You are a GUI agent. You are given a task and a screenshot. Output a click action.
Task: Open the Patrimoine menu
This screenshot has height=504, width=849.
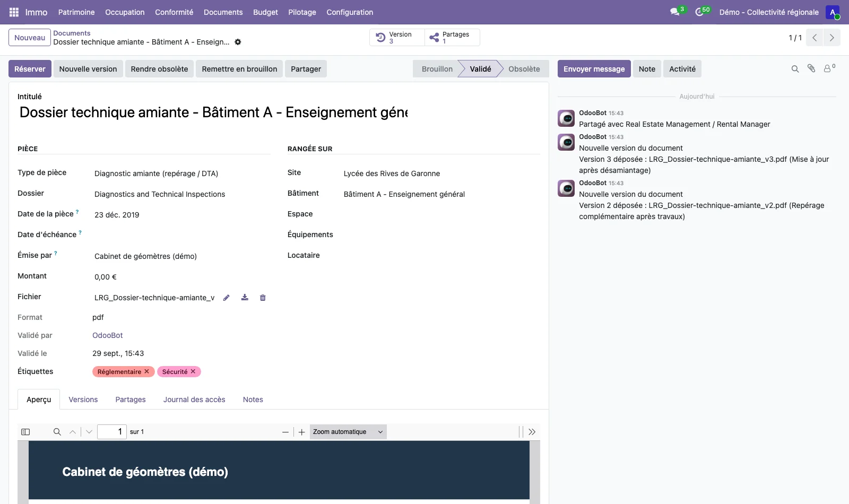click(x=76, y=12)
